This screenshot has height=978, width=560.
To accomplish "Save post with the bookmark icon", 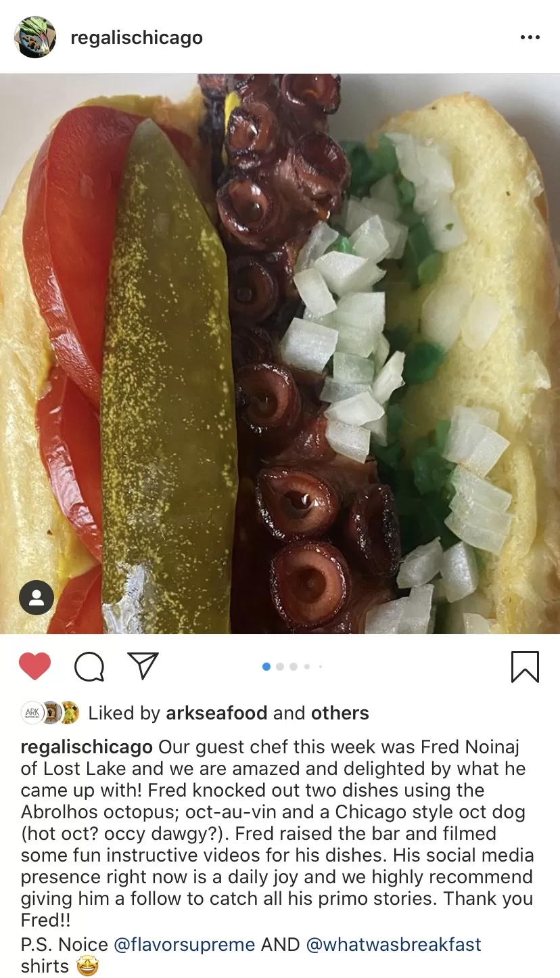I will point(525,667).
